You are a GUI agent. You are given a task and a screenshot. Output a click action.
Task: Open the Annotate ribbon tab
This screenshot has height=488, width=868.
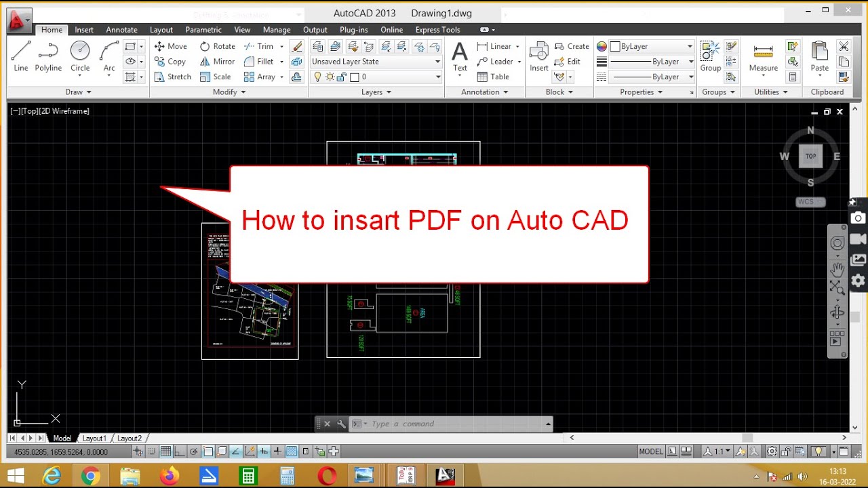pyautogui.click(x=121, y=30)
